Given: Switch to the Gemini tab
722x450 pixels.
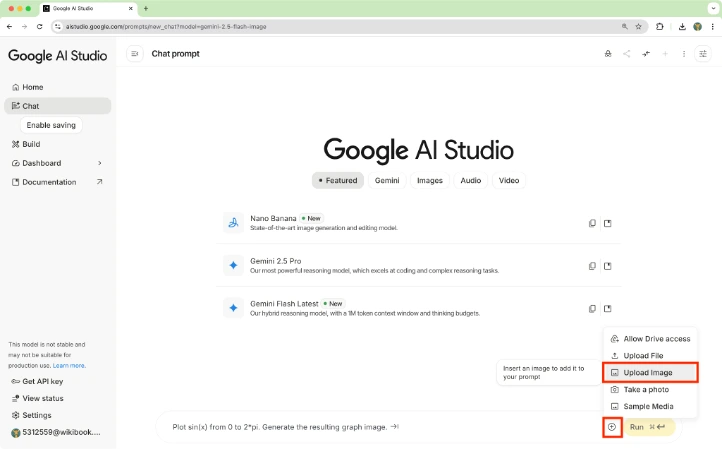Looking at the screenshot, I should tap(387, 181).
